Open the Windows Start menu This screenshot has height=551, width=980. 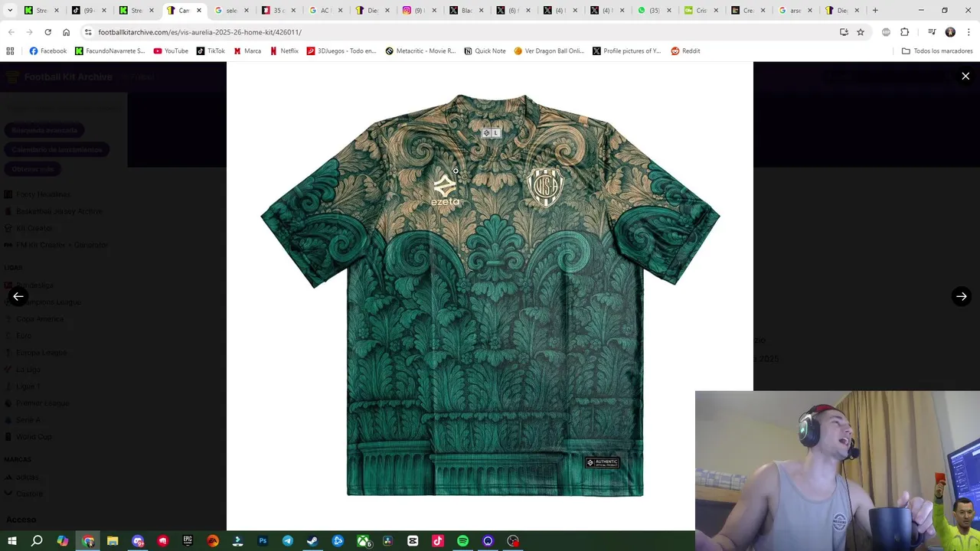pos(12,541)
